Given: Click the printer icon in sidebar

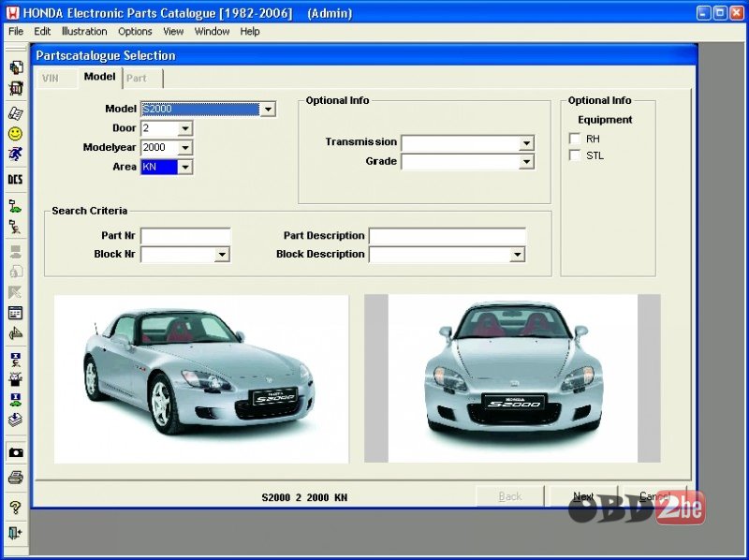Looking at the screenshot, I should coord(16,478).
